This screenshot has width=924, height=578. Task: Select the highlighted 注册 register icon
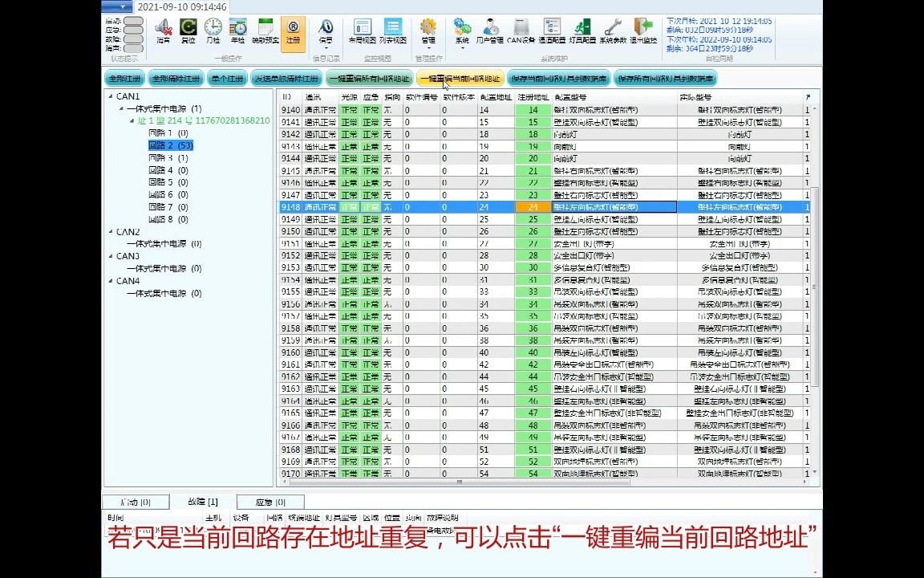[x=293, y=31]
